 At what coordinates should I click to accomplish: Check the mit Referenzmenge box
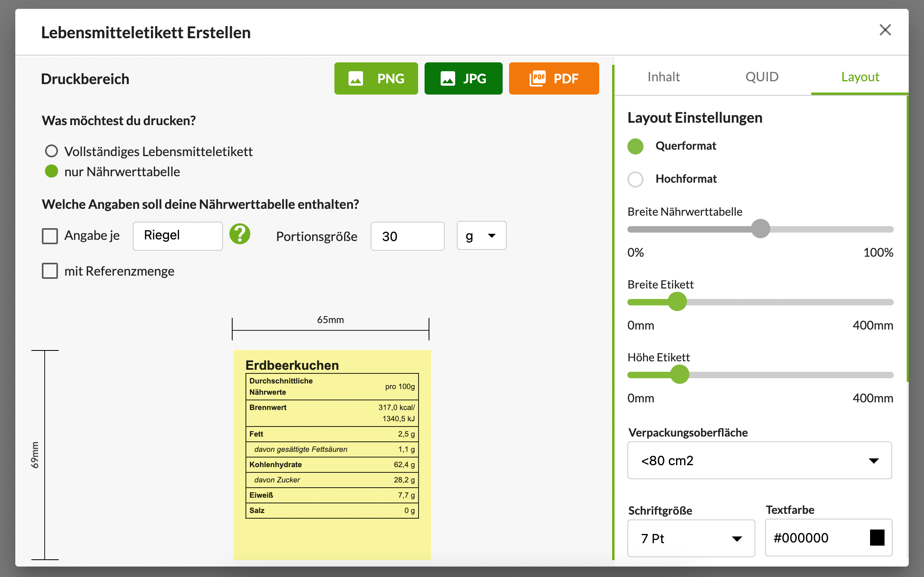click(x=50, y=271)
